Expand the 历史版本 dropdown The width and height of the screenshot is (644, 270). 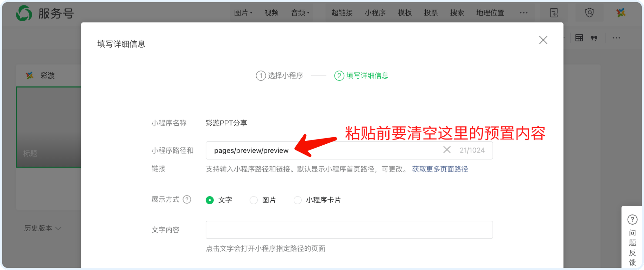tap(43, 228)
